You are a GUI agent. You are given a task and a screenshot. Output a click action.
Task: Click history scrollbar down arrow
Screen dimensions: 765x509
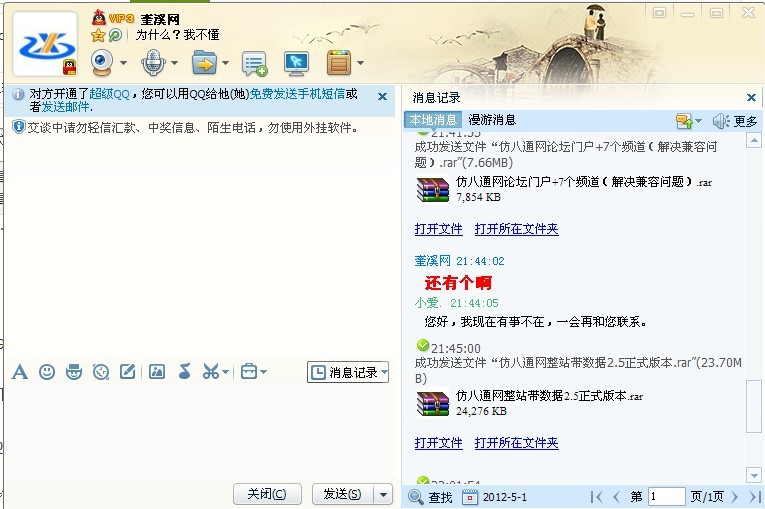click(754, 474)
